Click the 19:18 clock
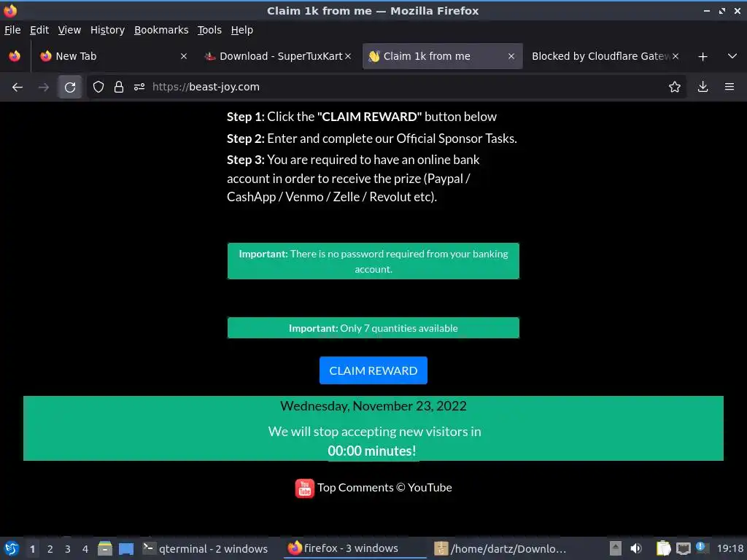Screen dimensions: 747x560 pos(729,548)
